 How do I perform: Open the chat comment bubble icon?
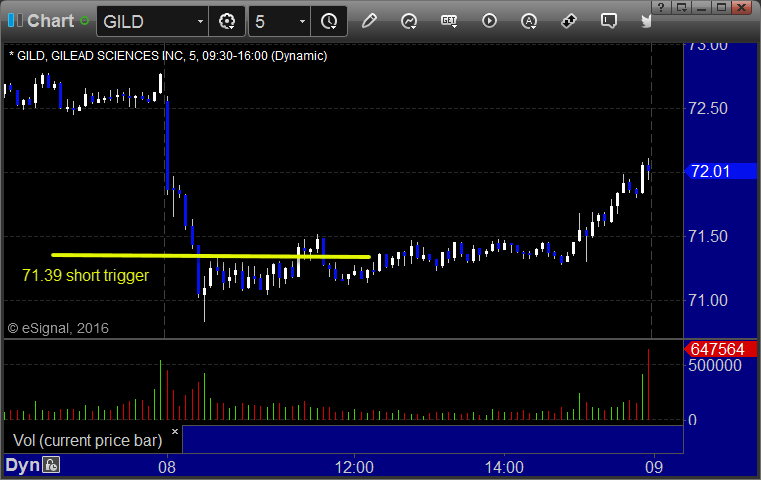click(x=609, y=21)
